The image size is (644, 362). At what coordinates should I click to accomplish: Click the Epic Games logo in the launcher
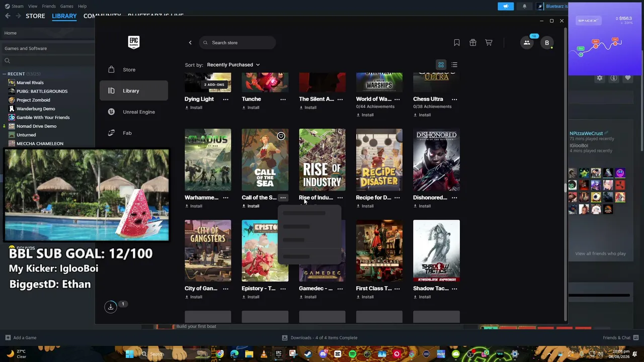(x=133, y=42)
